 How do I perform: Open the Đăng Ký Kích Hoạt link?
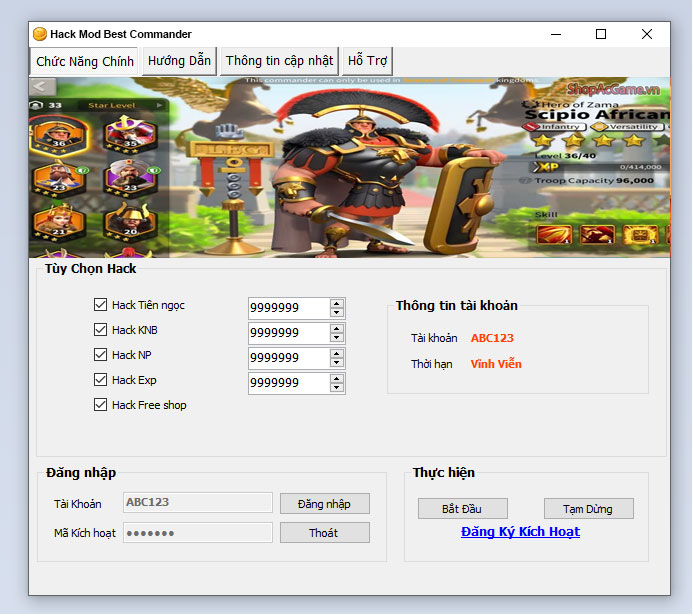point(520,532)
